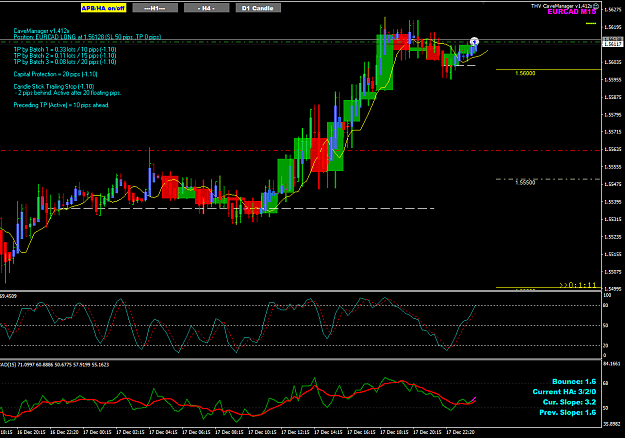Click the CaveManager v1.412s header in info block
The image size is (625, 438).
tap(41, 31)
